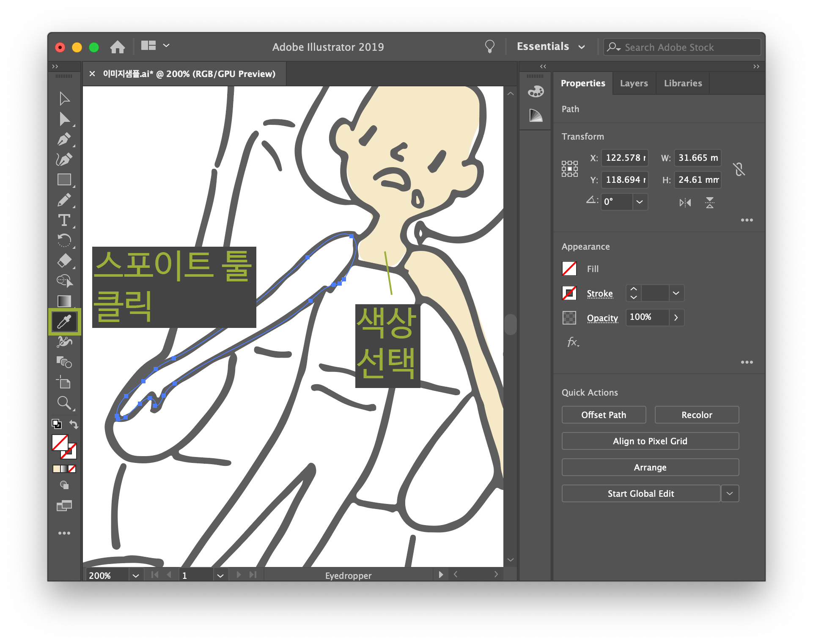
Task: Select the Pen tool
Action: coord(64,139)
